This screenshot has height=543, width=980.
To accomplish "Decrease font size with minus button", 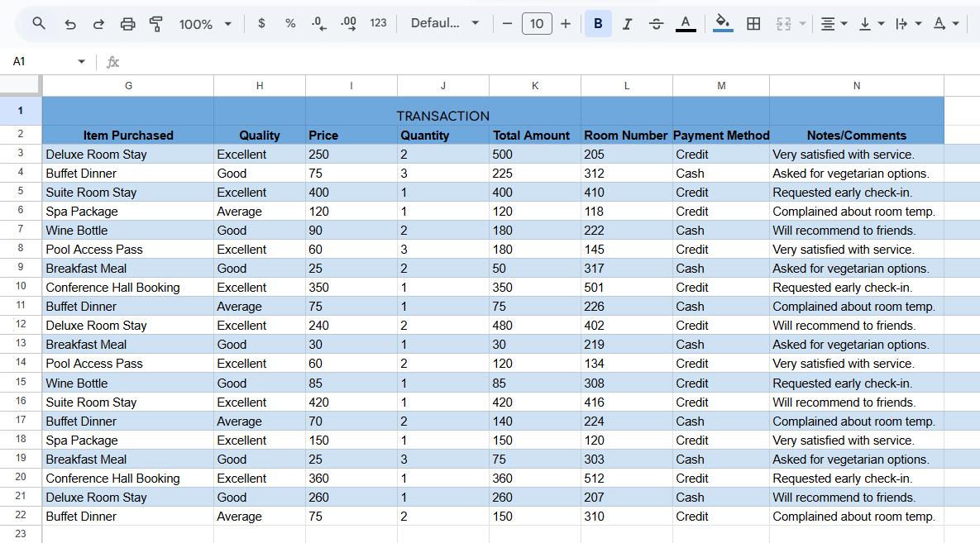I will point(507,24).
